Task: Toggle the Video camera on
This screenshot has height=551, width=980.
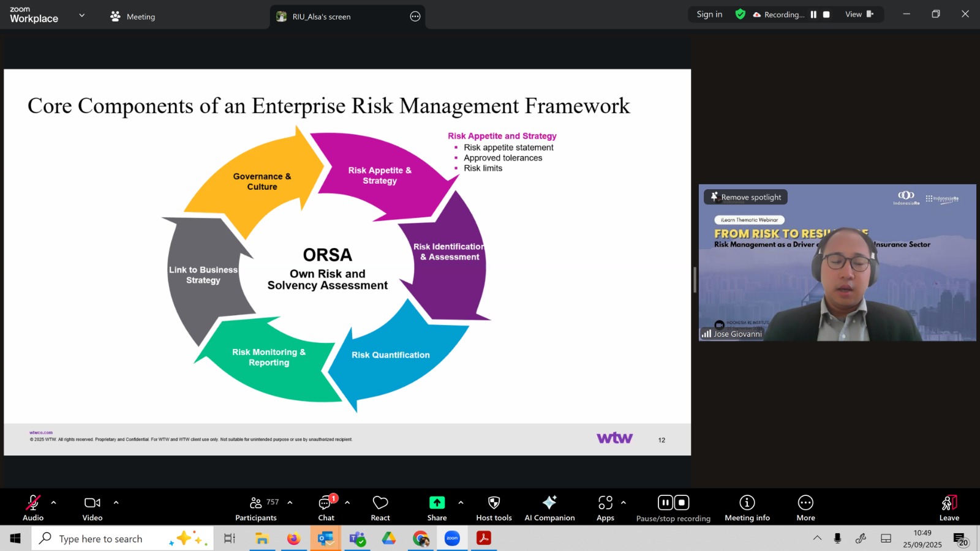Action: click(x=92, y=508)
